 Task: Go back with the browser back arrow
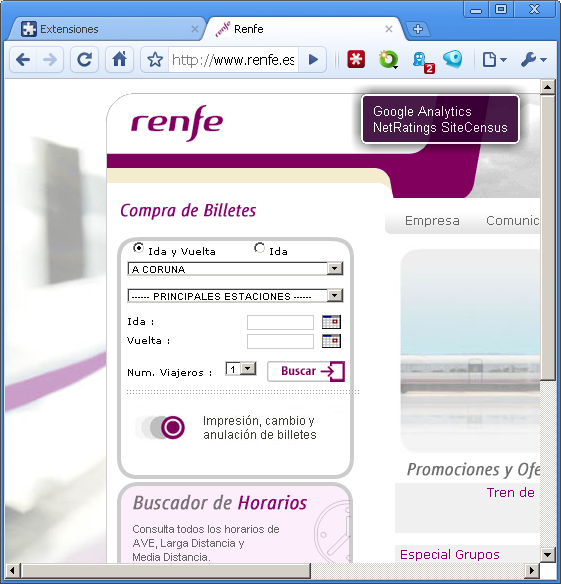click(23, 60)
